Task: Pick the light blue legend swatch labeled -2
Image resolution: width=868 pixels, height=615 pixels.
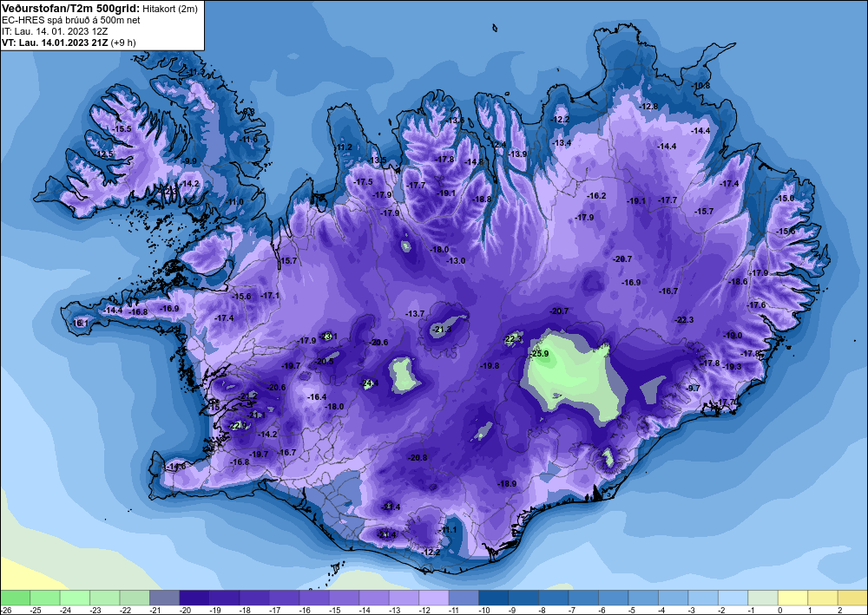Action: [x=733, y=598]
